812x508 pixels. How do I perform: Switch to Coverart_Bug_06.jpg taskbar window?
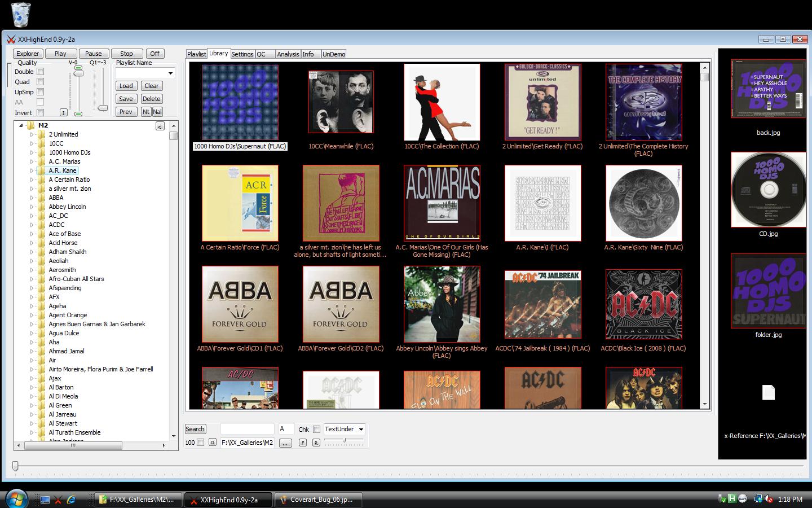tap(318, 500)
